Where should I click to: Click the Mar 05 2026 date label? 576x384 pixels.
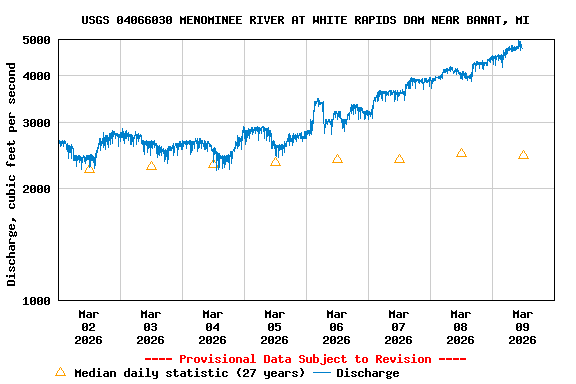pyautogui.click(x=274, y=327)
